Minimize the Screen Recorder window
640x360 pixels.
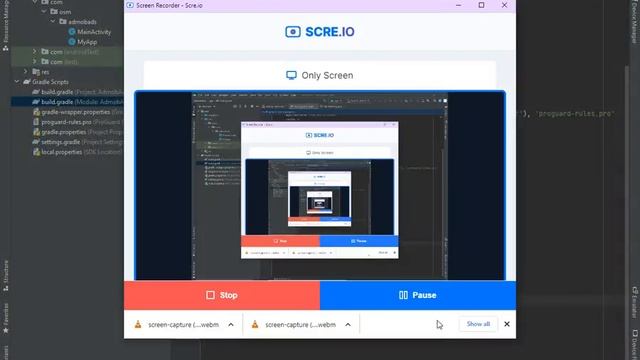pos(458,5)
